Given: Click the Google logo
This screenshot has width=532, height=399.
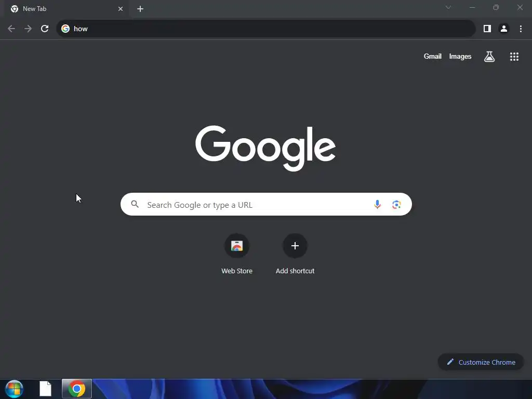Looking at the screenshot, I should point(265,148).
